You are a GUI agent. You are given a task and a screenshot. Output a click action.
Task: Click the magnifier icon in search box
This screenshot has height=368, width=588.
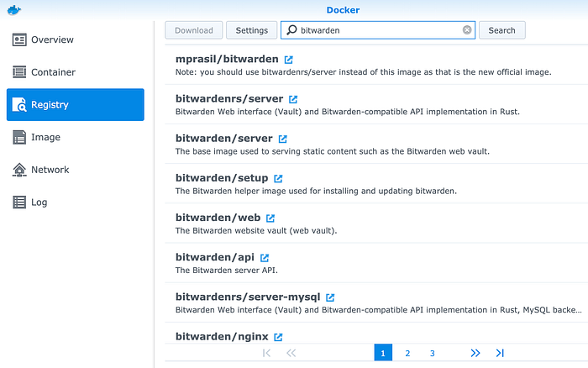[291, 30]
